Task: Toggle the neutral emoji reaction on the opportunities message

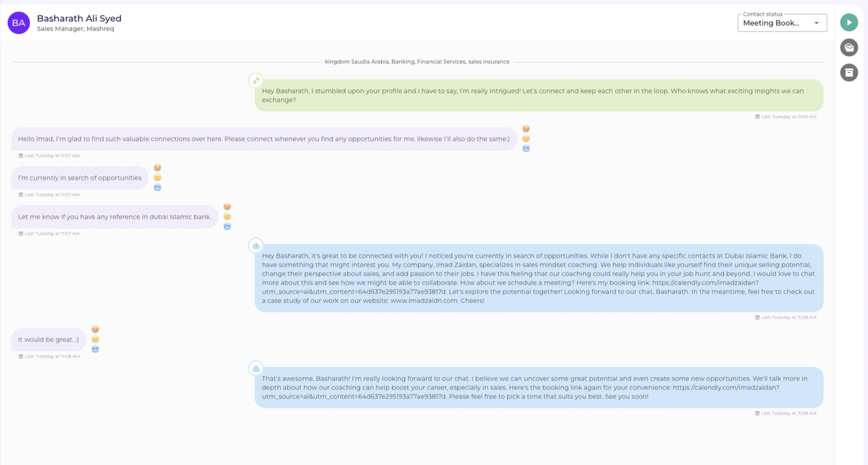Action: tap(158, 177)
